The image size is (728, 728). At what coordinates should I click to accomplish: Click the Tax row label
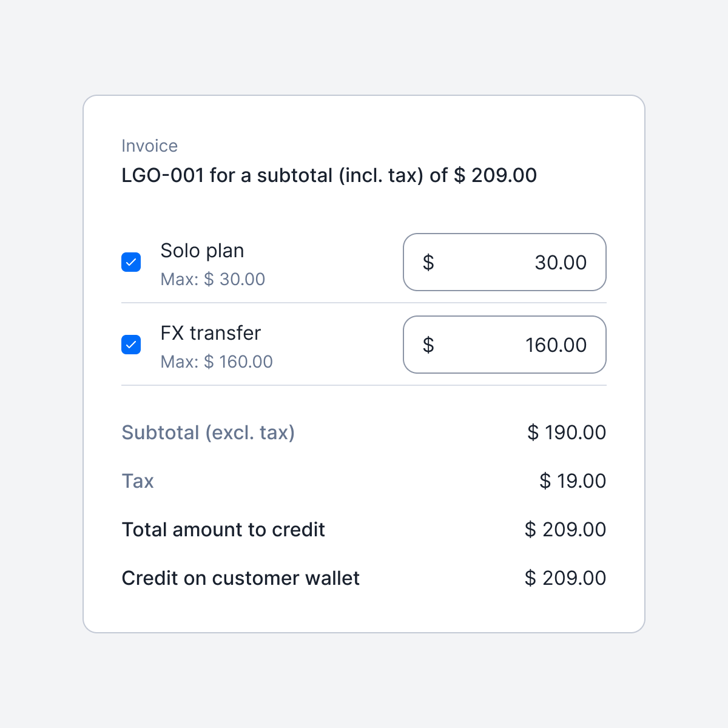tap(138, 481)
